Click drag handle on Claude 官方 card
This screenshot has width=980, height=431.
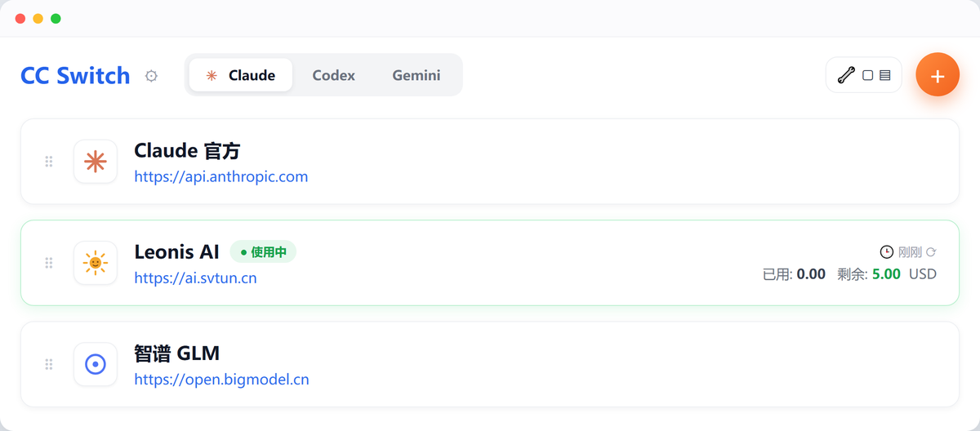pos(49,162)
